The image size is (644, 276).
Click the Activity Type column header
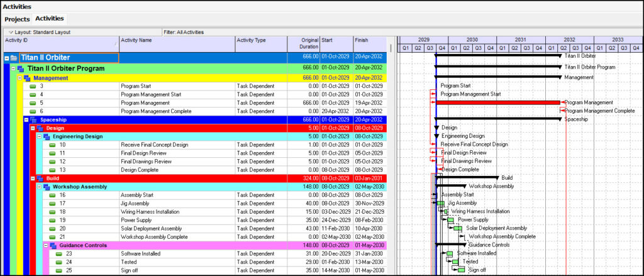pos(261,44)
